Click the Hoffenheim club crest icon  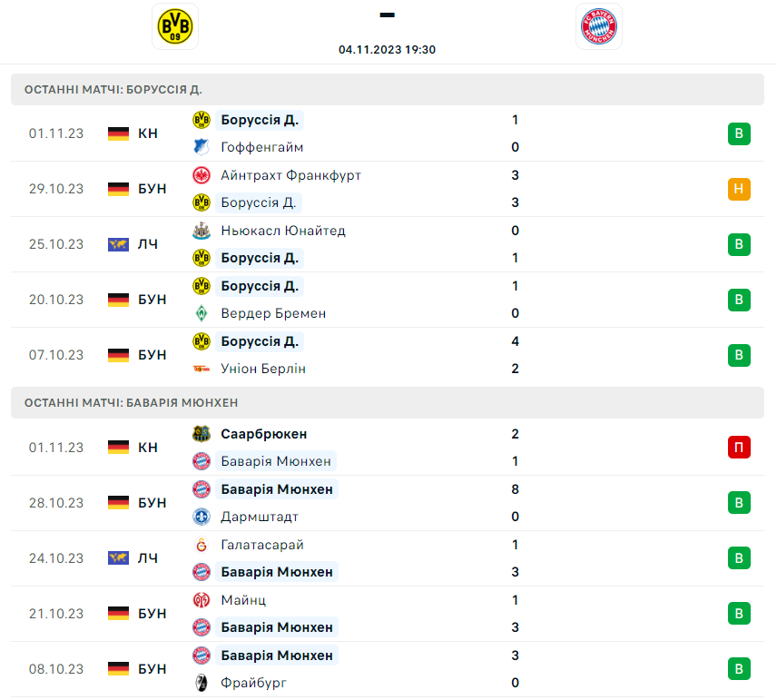point(202,147)
